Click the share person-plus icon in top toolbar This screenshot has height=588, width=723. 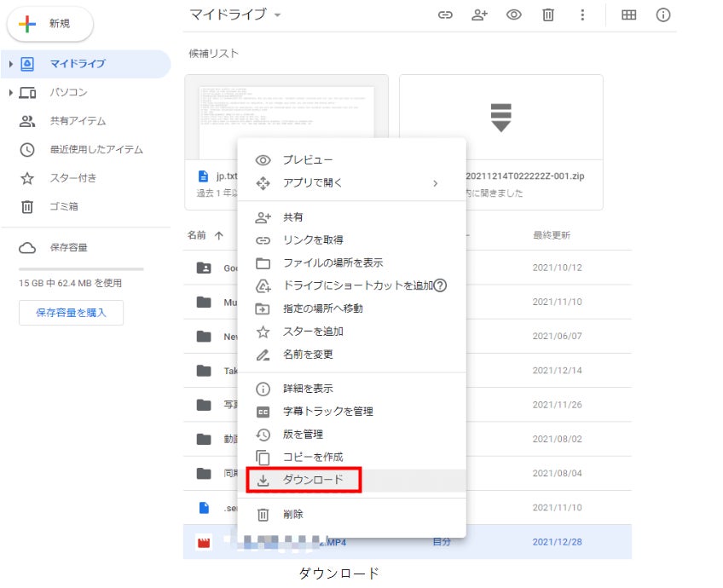pos(479,15)
